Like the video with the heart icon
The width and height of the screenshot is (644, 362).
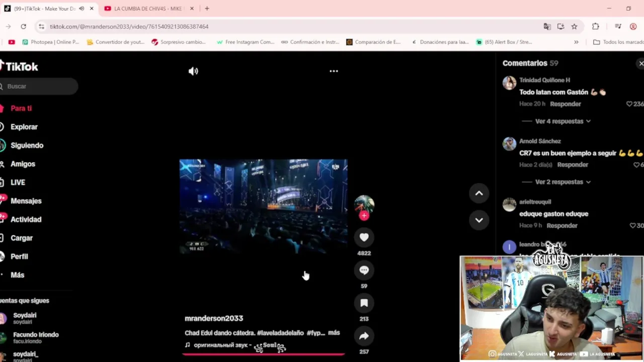[364, 237]
